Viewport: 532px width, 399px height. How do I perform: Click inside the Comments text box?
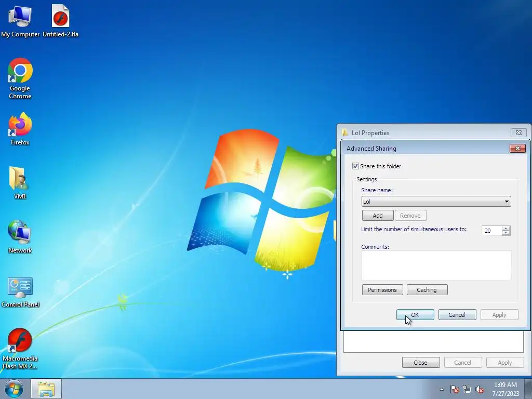click(436, 265)
